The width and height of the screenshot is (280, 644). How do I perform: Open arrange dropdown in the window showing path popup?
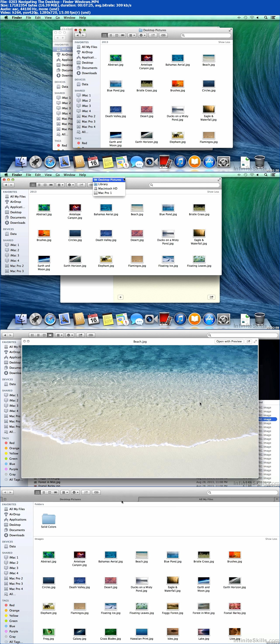(60, 185)
